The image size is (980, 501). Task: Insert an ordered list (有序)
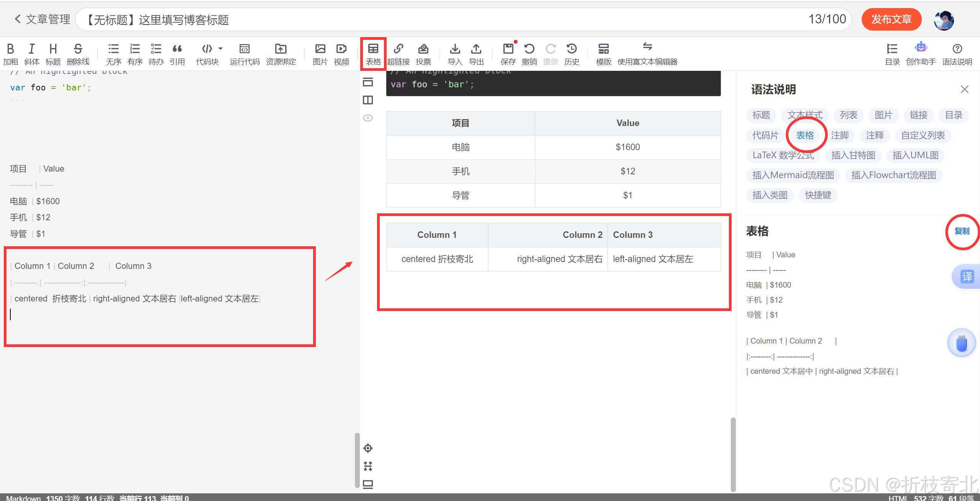click(135, 54)
